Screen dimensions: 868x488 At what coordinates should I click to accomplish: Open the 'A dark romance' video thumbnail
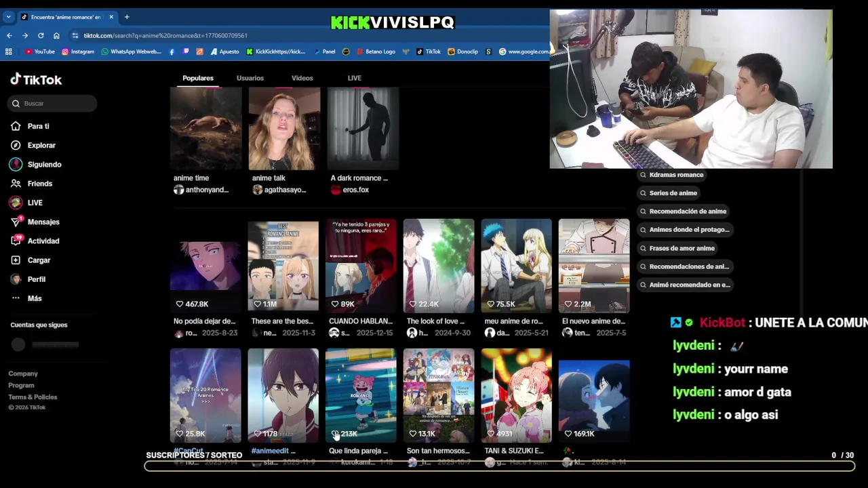click(x=363, y=128)
